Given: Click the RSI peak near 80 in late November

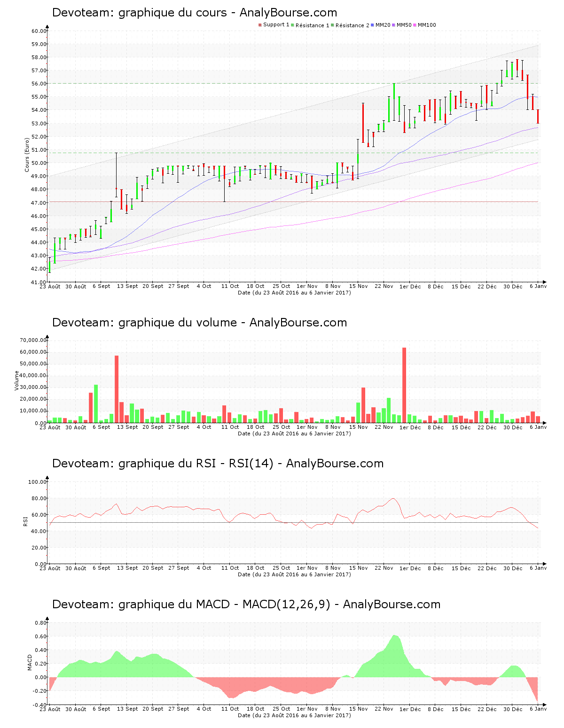Looking at the screenshot, I should point(394,499).
